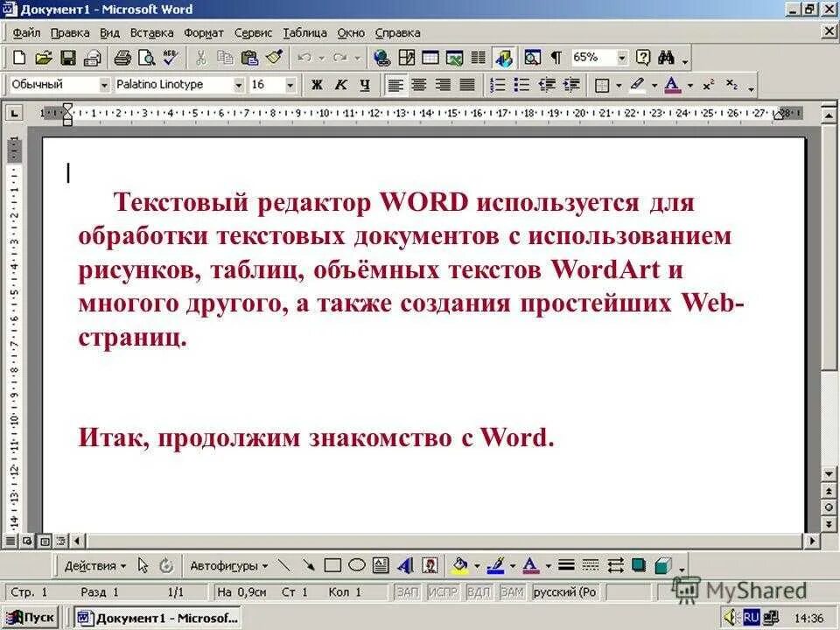Select the Text Box drawing tool
This screenshot has height=630, width=840.
tap(381, 565)
